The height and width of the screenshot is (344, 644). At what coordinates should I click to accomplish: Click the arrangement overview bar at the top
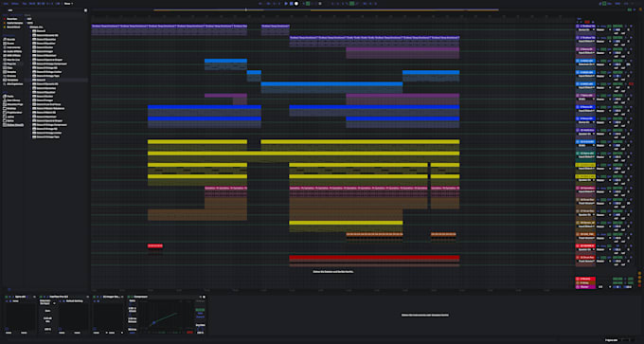coord(326,9)
